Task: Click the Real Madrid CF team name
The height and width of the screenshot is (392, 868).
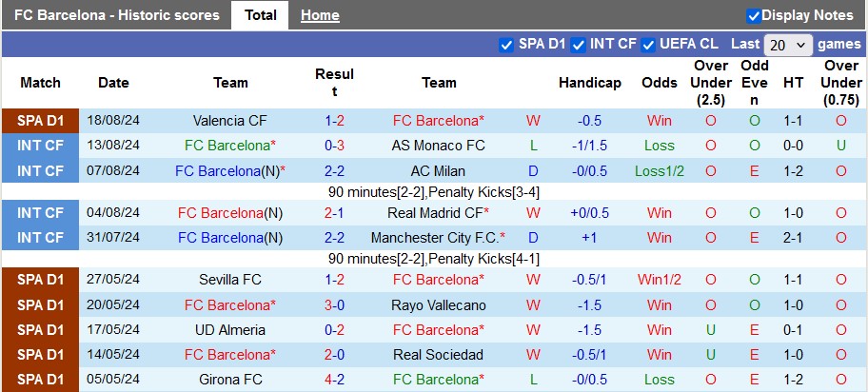Action: coord(436,213)
